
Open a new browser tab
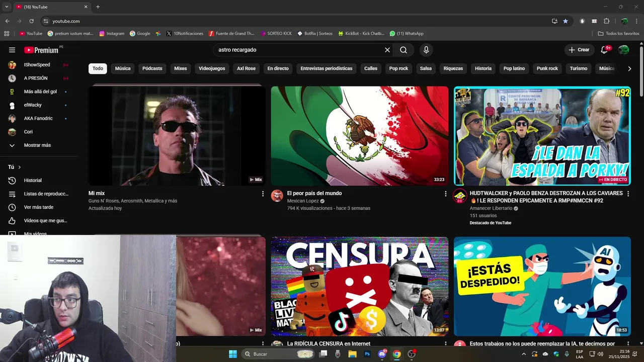click(x=98, y=7)
